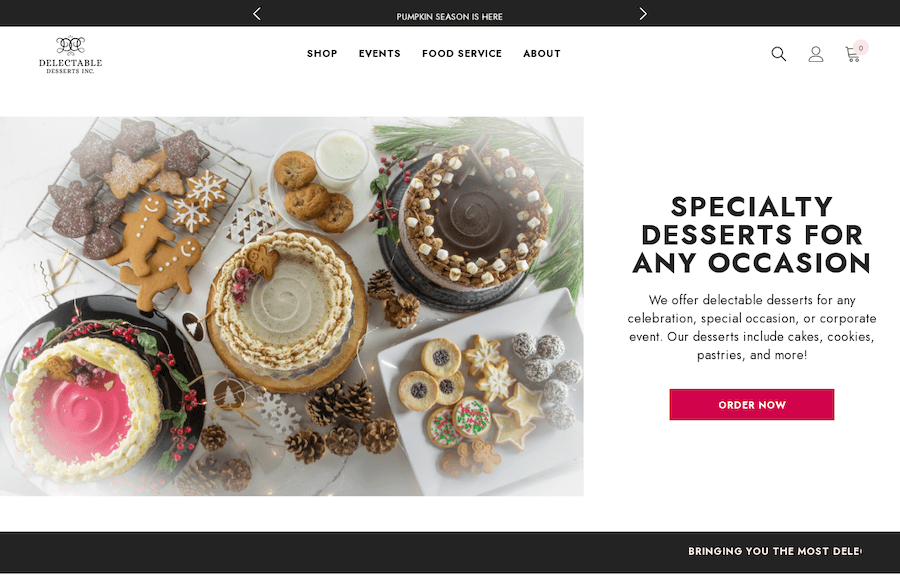Click the cart item count badge
This screenshot has width=900, height=585.
click(x=860, y=48)
